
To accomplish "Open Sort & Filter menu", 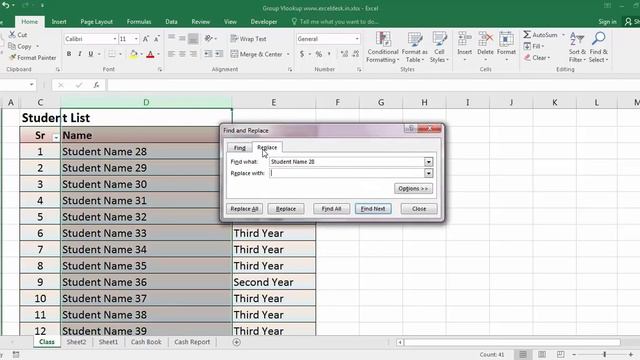I will point(577,47).
